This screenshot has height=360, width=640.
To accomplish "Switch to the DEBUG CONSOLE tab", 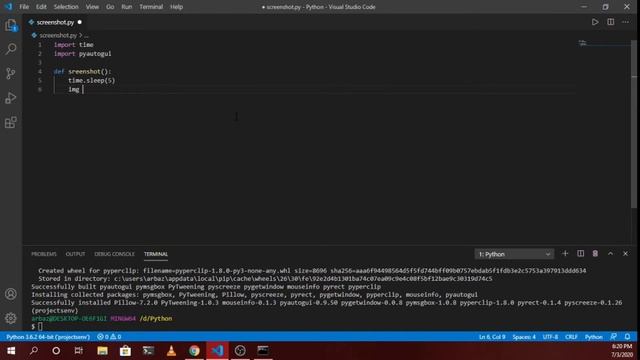I will pyautogui.click(x=114, y=254).
